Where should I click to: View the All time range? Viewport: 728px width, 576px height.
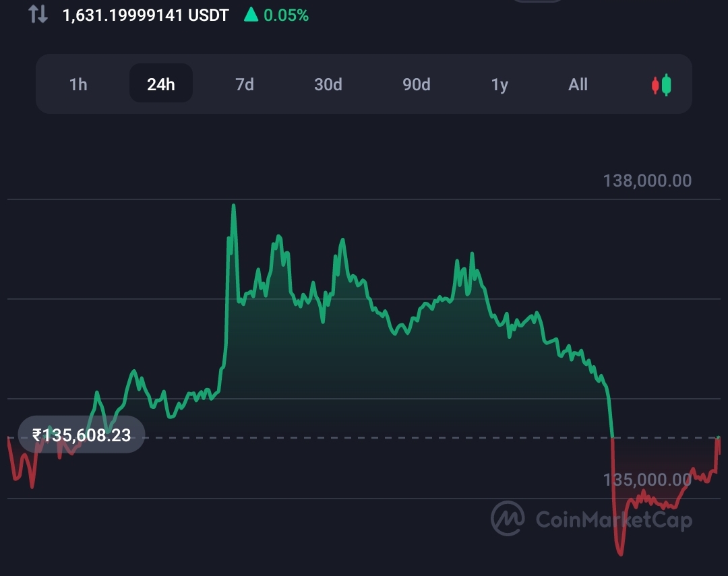(x=578, y=84)
